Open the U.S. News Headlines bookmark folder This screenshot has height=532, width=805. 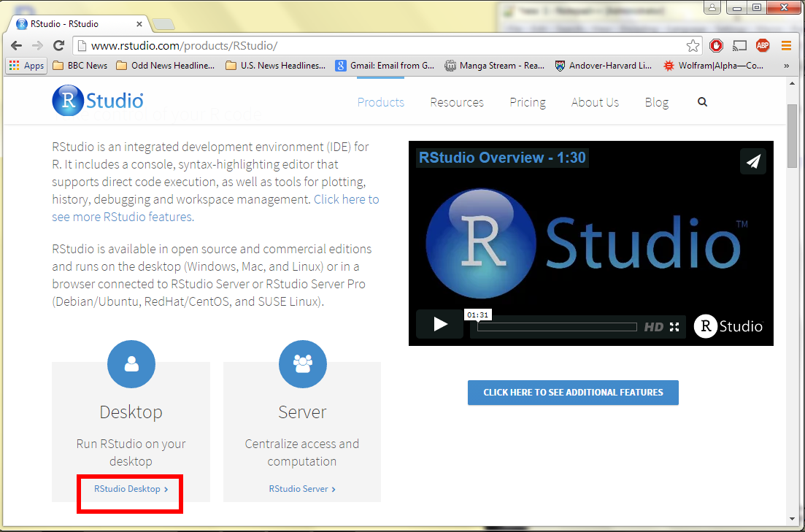pyautogui.click(x=276, y=66)
